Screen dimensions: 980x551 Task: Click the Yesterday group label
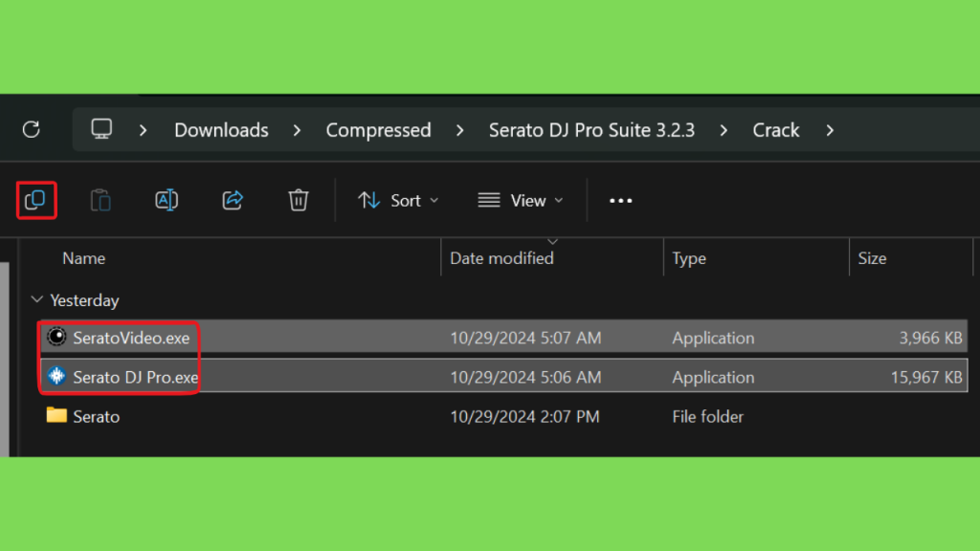pos(84,300)
